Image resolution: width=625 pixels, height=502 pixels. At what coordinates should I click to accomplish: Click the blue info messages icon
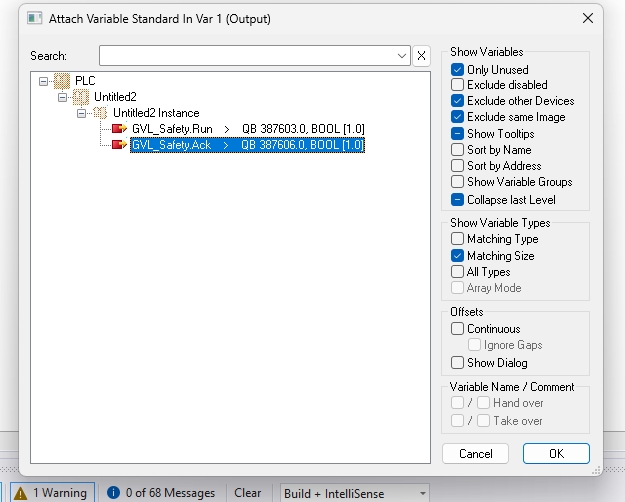pos(113,493)
